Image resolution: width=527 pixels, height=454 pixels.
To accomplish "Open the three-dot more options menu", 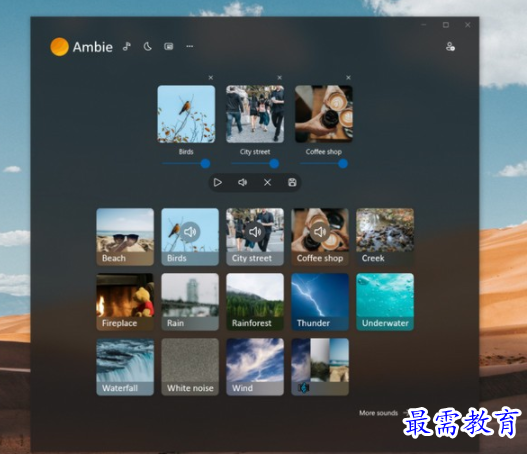I will click(190, 47).
